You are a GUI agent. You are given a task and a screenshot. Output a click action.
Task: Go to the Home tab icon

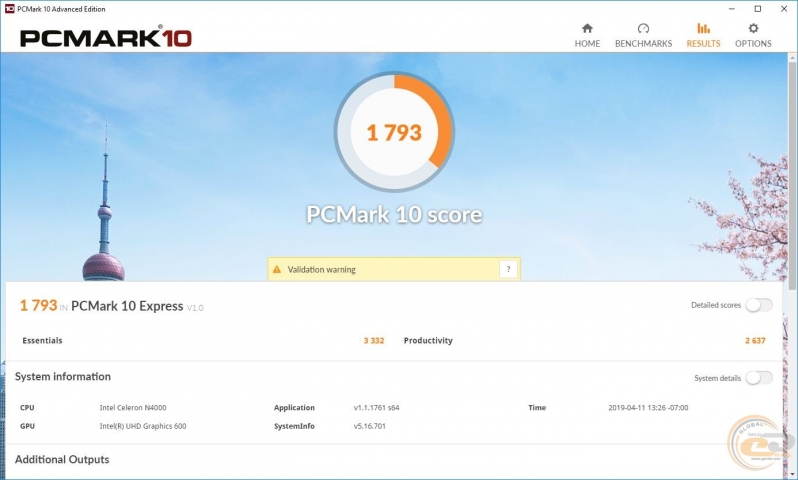[587, 28]
